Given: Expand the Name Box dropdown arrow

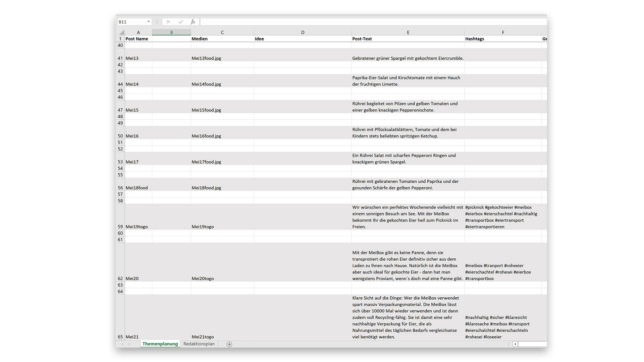Looking at the screenshot, I should (x=149, y=22).
